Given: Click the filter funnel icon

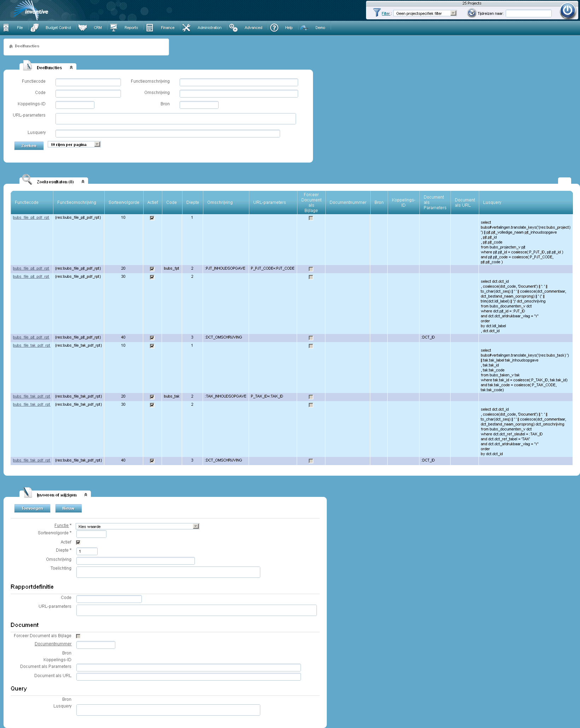Looking at the screenshot, I should (x=377, y=13).
